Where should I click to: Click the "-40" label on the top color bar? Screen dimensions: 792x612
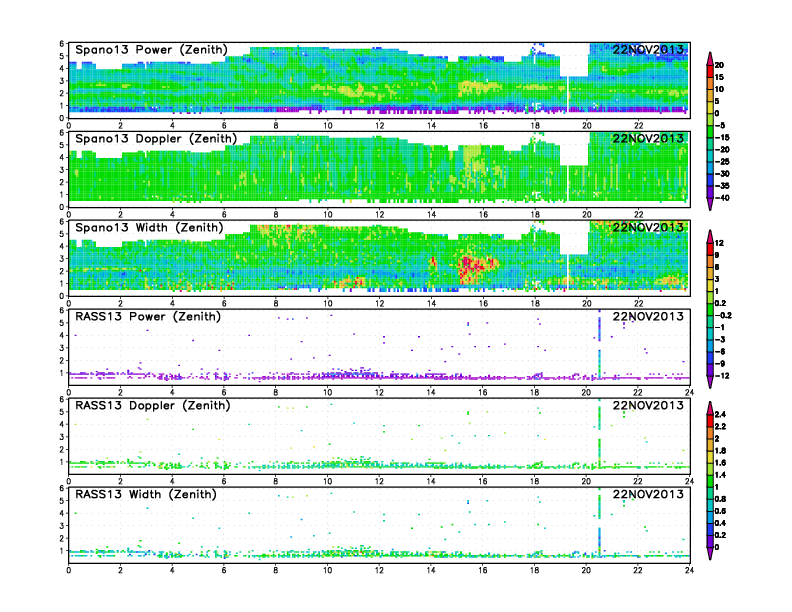pyautogui.click(x=722, y=198)
